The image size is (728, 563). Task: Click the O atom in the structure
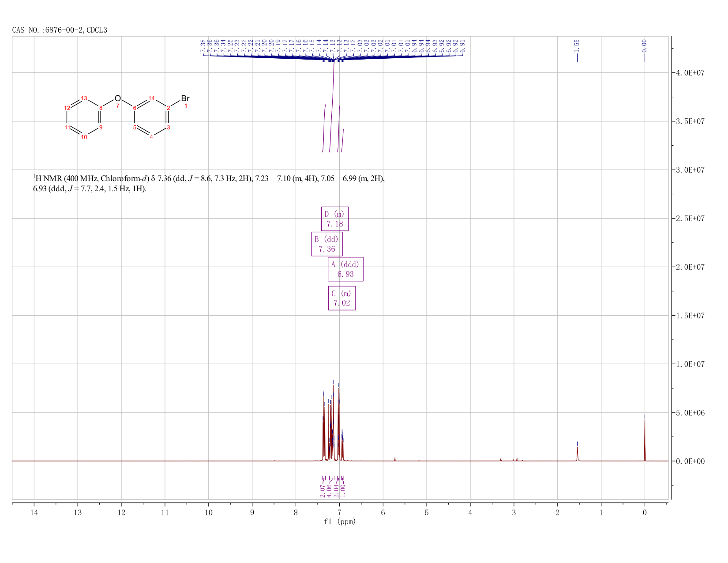(117, 98)
